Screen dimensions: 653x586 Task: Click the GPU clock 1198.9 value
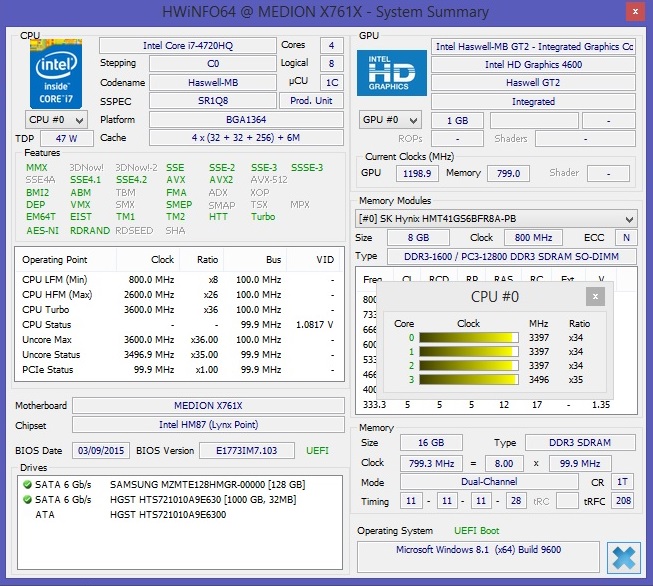pyautogui.click(x=417, y=173)
